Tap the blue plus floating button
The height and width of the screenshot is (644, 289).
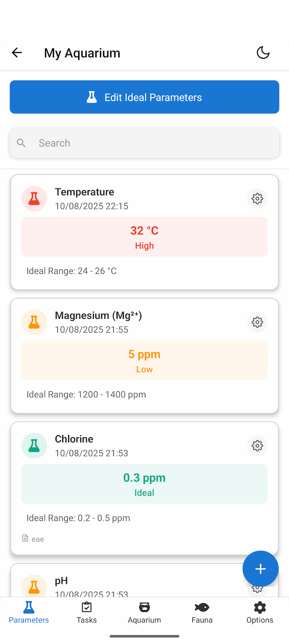coord(261,569)
